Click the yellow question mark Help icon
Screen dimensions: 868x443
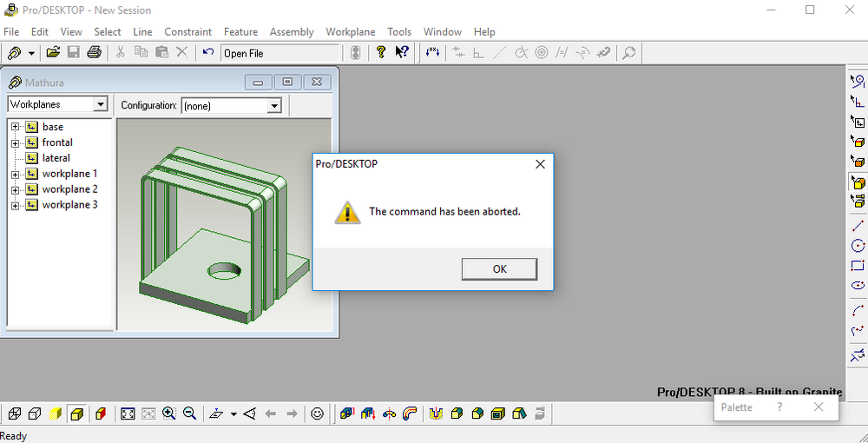380,53
